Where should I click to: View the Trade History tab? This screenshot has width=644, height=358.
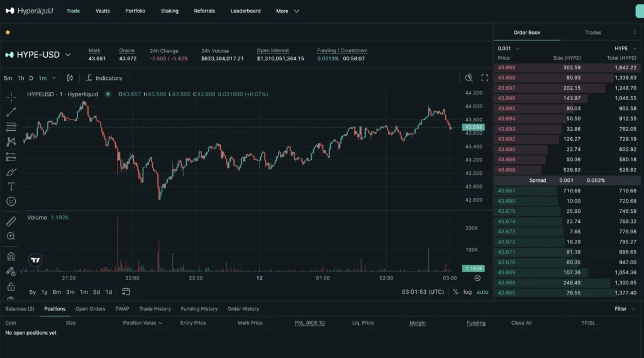pos(155,309)
